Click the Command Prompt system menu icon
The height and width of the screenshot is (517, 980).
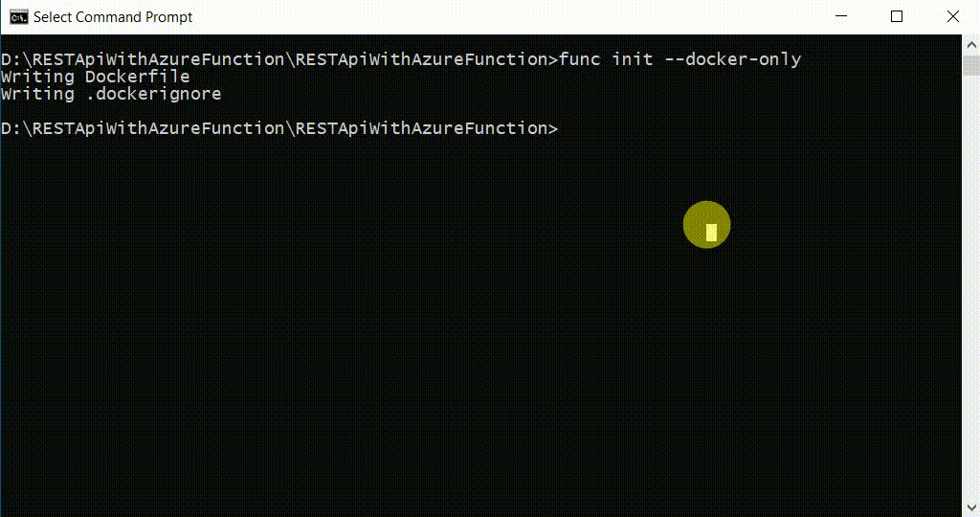pyautogui.click(x=18, y=16)
